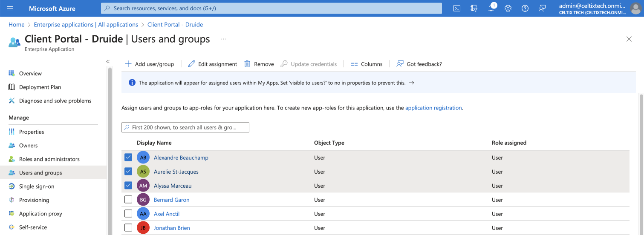
Task: Tick the checkbox for Jonathan Brien
Action: [128, 228]
